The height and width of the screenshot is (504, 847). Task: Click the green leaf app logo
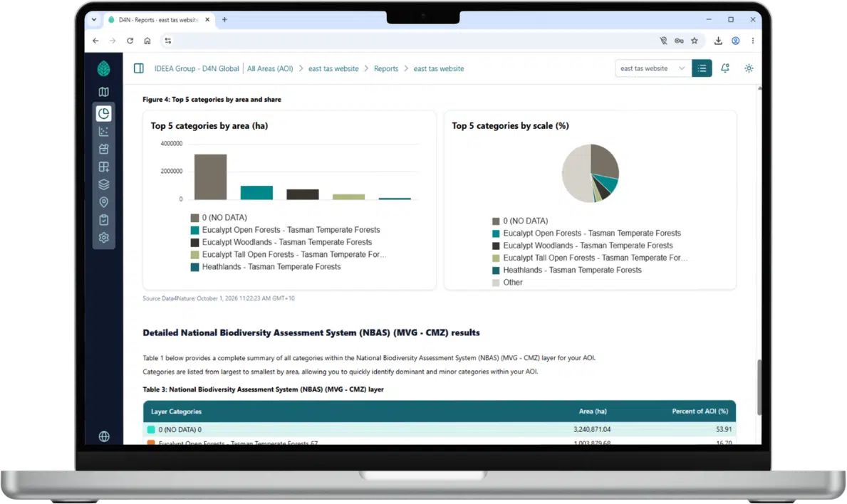(104, 68)
